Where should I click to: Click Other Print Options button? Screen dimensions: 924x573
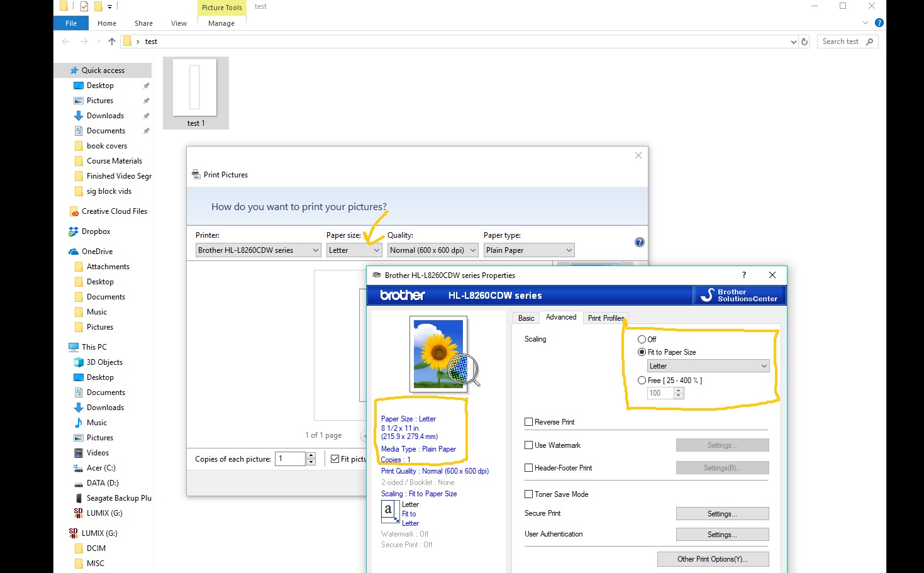click(x=713, y=559)
